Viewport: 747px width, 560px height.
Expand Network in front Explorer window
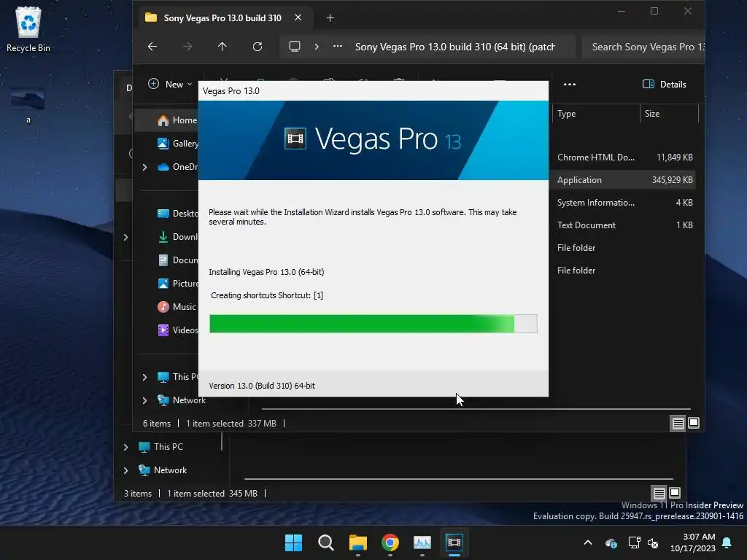click(x=145, y=400)
